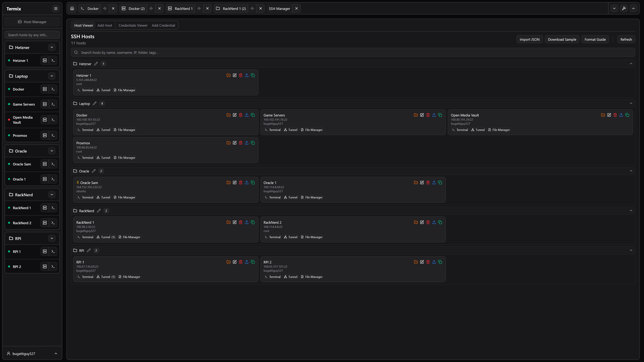This screenshot has height=362, width=644.
Task: Switch to the Credentials Viewer tab
Action: [x=133, y=25]
